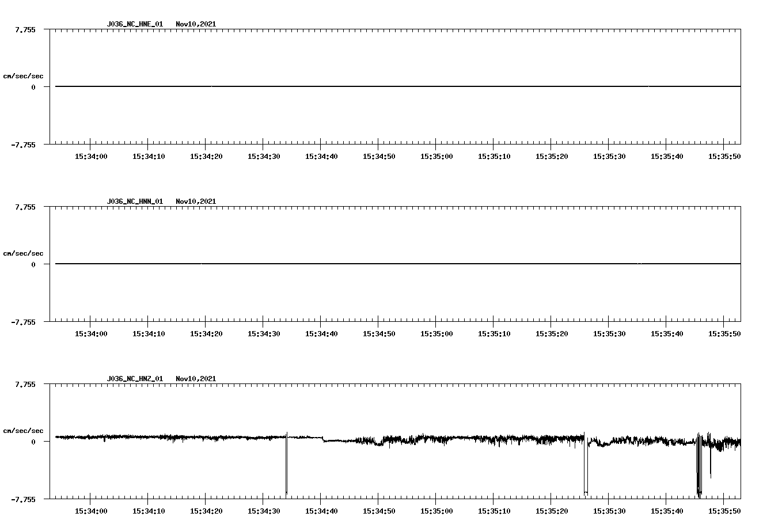Click the 15:34:30 time label under the HNN plot
This screenshot has width=782, height=532.
click(x=264, y=333)
